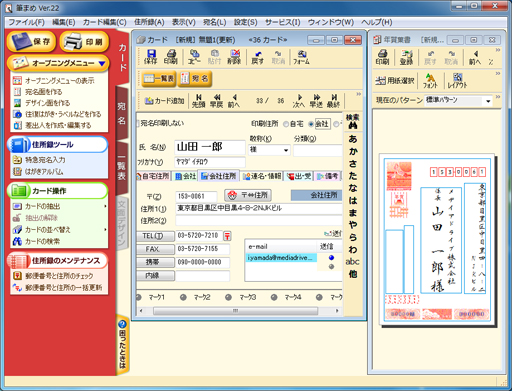The height and width of the screenshot is (391, 512).
Task: Go to previous card with 前へ
Action: (x=234, y=101)
